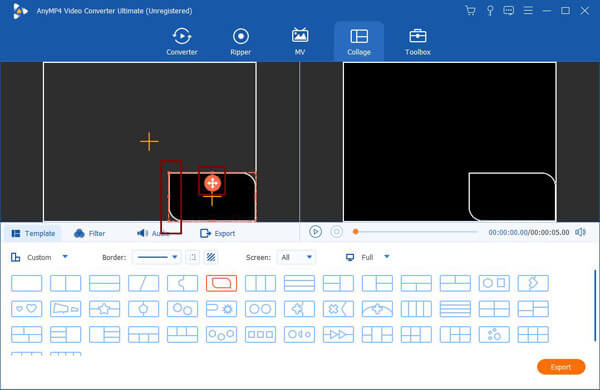Viewport: 600px width, 390px height.
Task: Click the hatched border pattern button
Action: 211,257
